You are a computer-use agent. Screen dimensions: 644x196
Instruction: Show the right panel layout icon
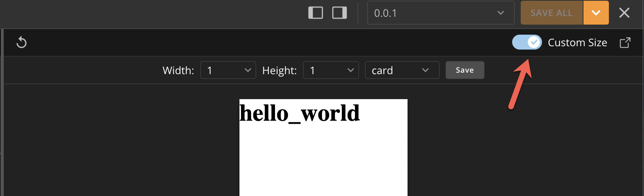(340, 13)
